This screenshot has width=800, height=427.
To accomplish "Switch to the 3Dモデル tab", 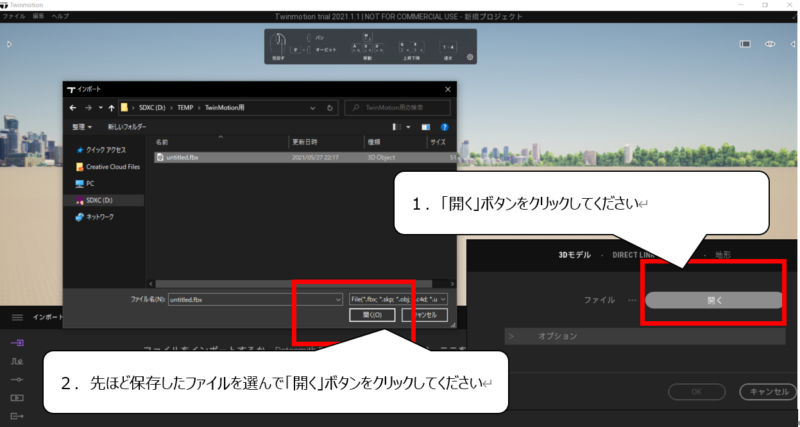I will point(575,255).
